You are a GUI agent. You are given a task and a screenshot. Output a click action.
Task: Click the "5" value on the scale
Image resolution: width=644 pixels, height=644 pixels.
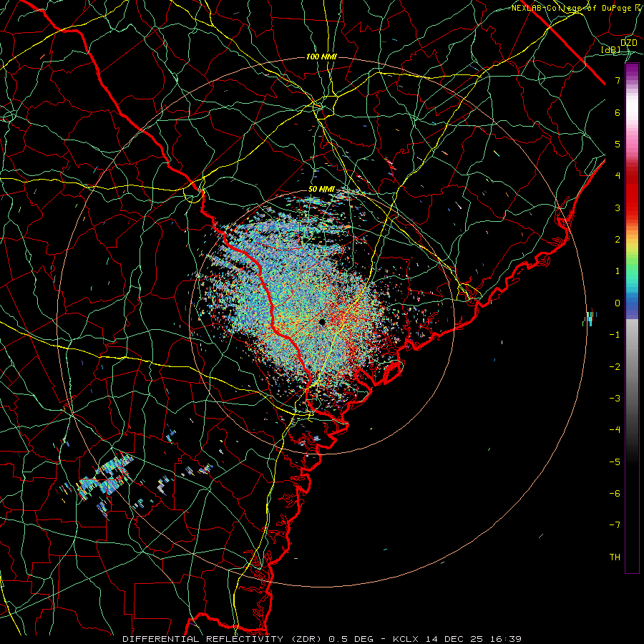point(618,144)
